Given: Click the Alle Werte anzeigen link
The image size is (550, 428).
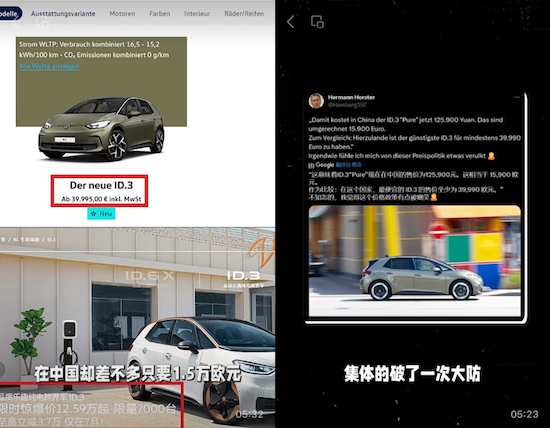Looking at the screenshot, I should [49, 66].
